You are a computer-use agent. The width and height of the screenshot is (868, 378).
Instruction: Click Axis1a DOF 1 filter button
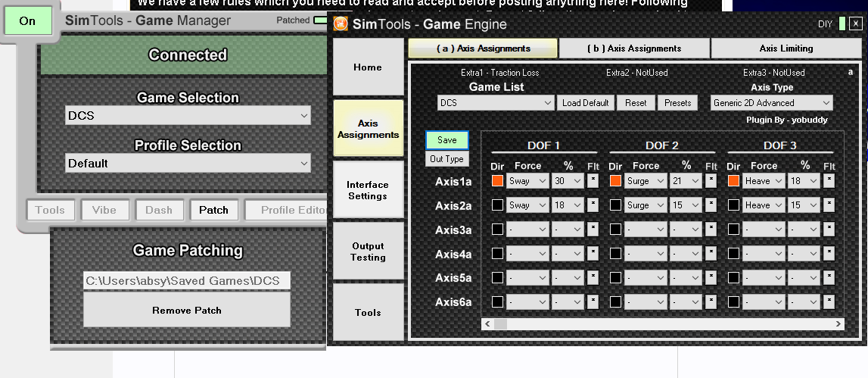pos(593,181)
